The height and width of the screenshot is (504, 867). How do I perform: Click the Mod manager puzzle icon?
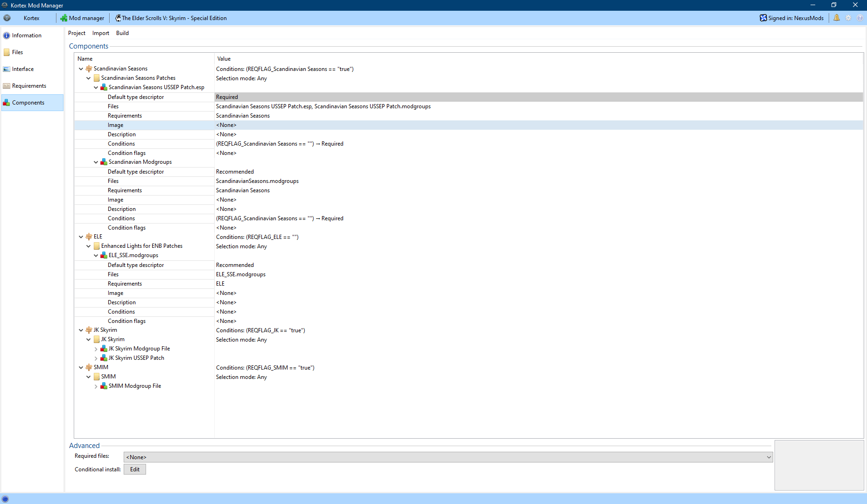pyautogui.click(x=64, y=18)
